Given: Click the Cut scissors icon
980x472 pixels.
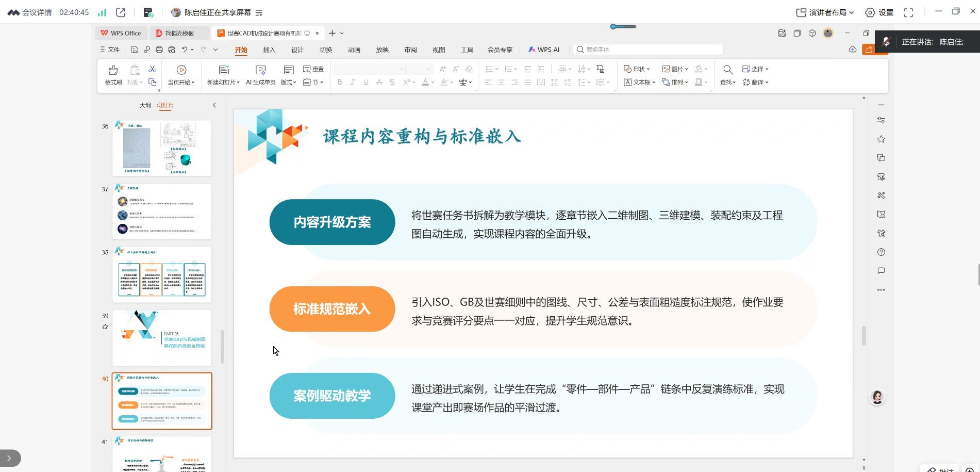Looking at the screenshot, I should tap(152, 69).
